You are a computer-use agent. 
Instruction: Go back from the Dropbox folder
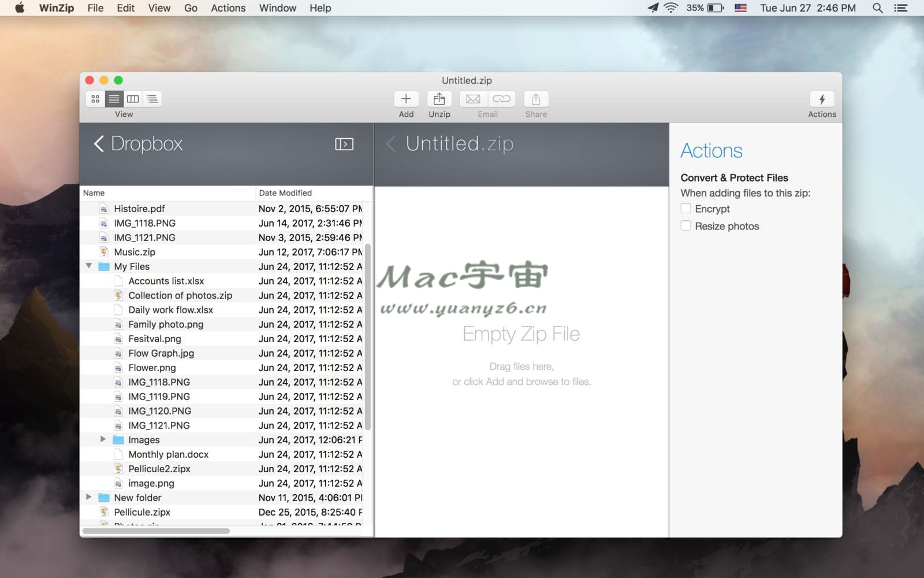99,144
